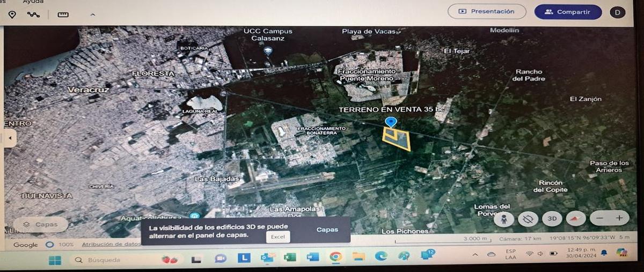Click the compass north indicator
This screenshot has width=644, height=272.
pyautogui.click(x=576, y=218)
